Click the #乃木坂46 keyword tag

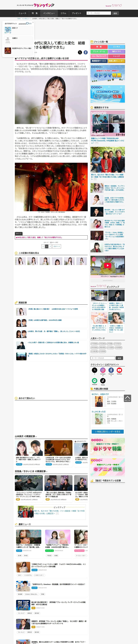(117, 344)
